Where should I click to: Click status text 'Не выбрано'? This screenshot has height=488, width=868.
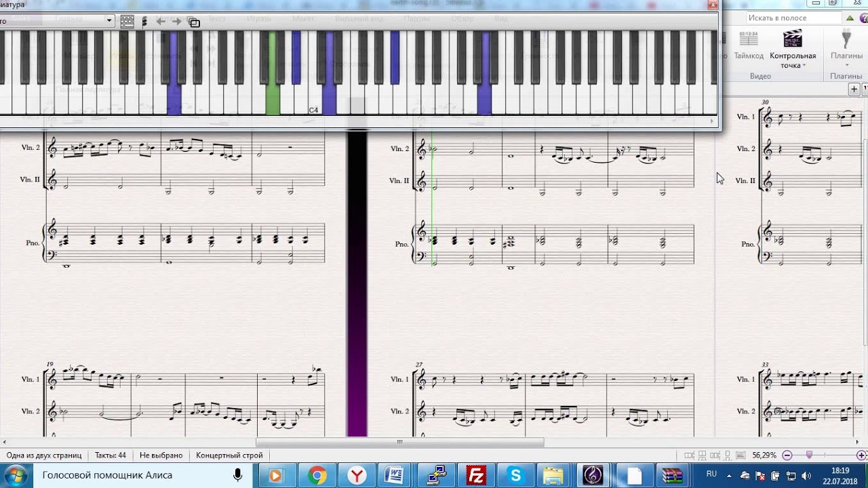161,455
